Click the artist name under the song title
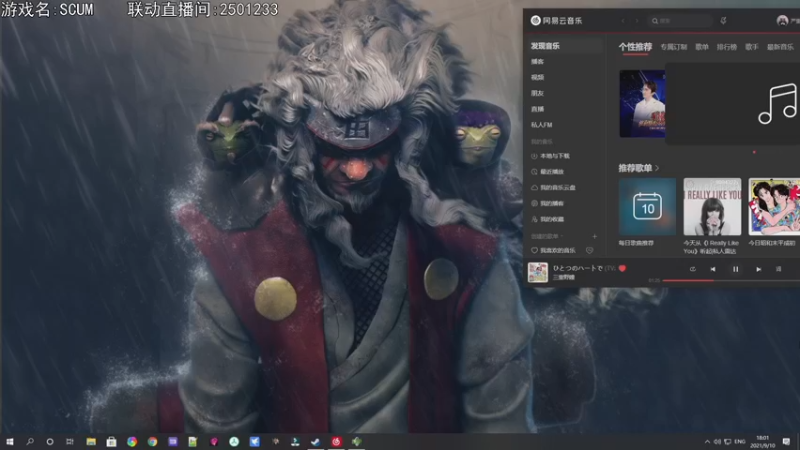Image resolution: width=800 pixels, height=450 pixels. 564,278
